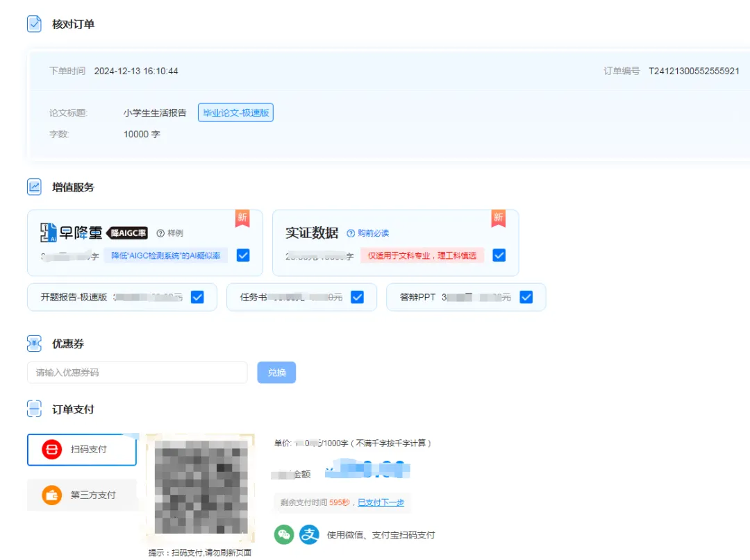Click the orange 第三方支付 wallet icon
Viewport: 750px width, 560px height.
point(51,495)
